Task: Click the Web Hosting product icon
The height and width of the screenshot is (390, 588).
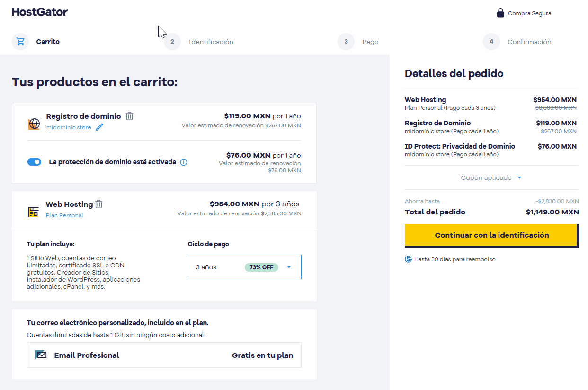Action: click(x=33, y=212)
